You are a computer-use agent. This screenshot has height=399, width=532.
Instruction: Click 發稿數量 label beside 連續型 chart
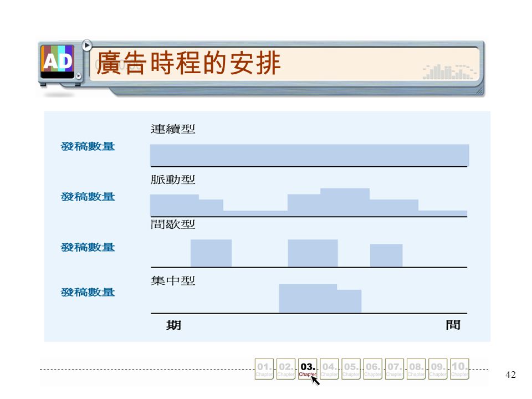[x=88, y=146]
